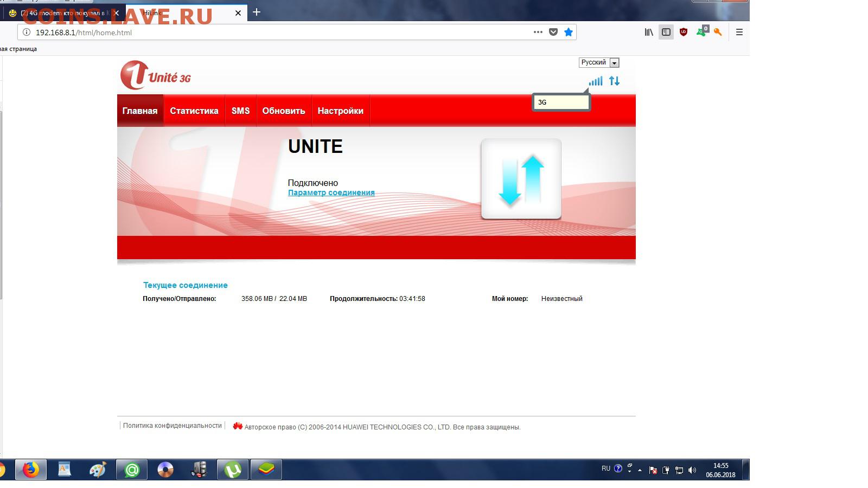The width and height of the screenshot is (868, 488).
Task: Click the volume speaker tray icon
Action: pos(692,470)
